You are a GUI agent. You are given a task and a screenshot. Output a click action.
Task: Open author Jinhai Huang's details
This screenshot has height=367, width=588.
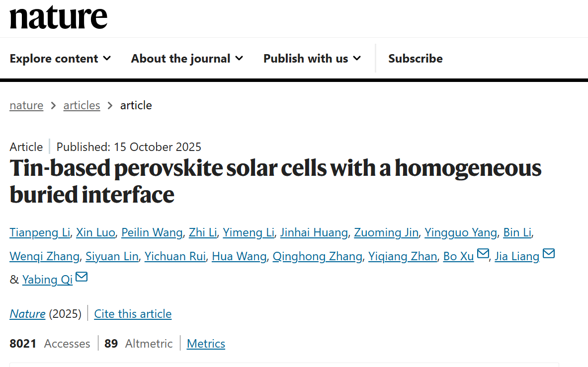[x=314, y=232]
